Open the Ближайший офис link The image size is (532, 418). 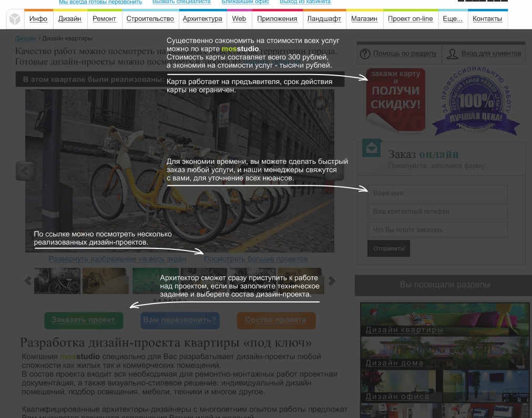[245, 2]
